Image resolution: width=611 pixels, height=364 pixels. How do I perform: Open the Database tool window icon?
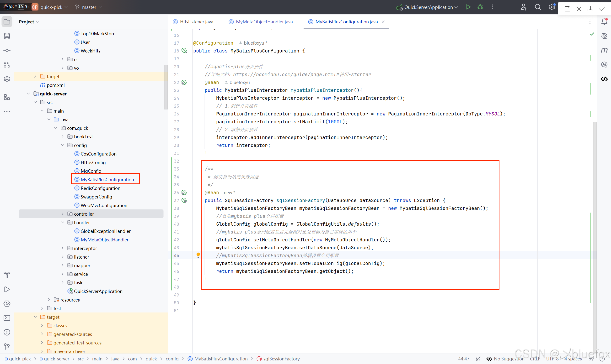pos(7,36)
